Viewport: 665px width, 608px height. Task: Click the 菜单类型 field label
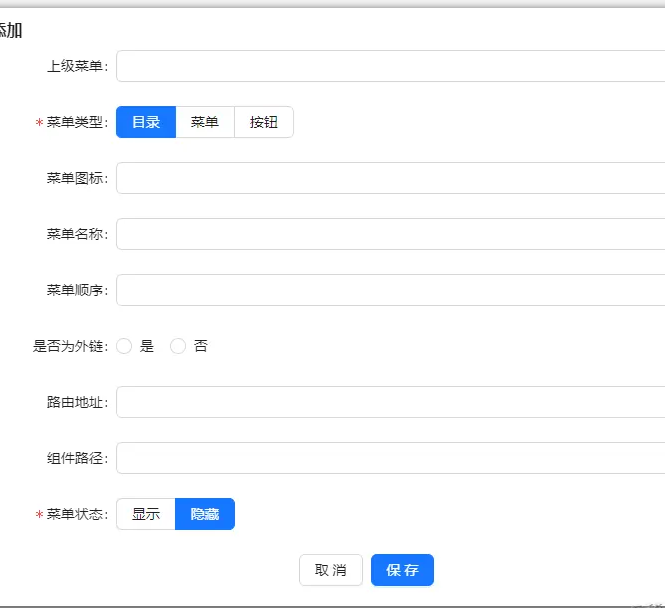click(76, 123)
